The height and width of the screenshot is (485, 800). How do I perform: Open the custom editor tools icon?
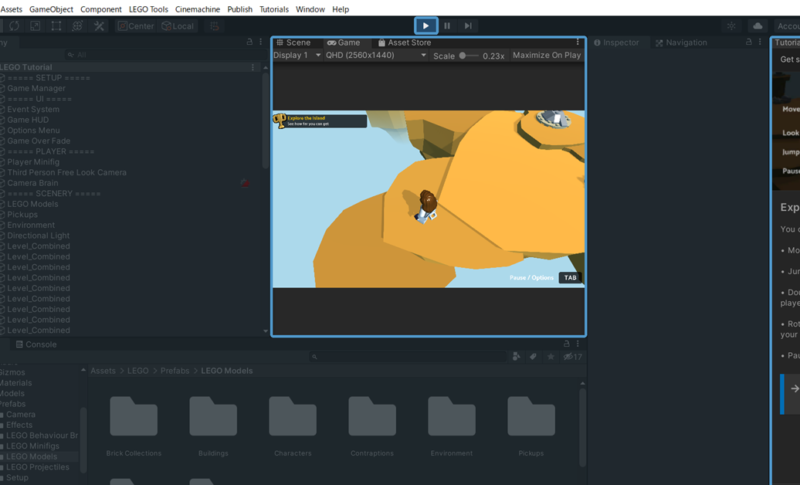click(99, 26)
